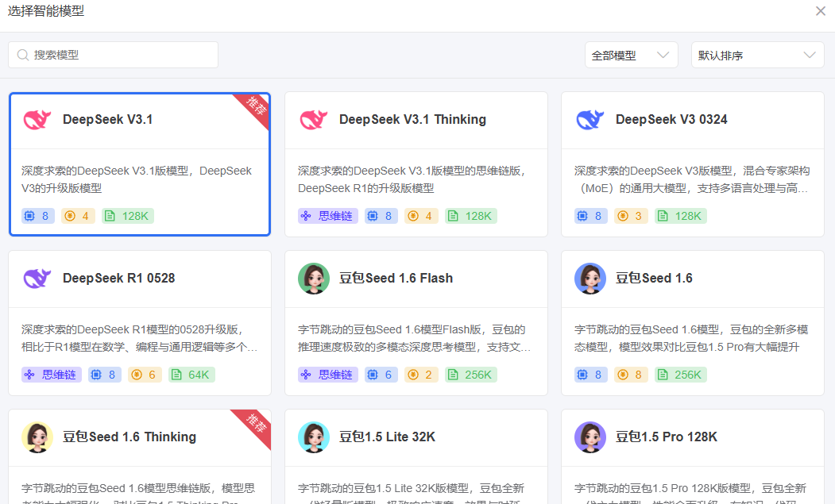
Task: Click the 思维链 tag on 豆包Seed 1.6 Flash
Action: pyautogui.click(x=328, y=375)
